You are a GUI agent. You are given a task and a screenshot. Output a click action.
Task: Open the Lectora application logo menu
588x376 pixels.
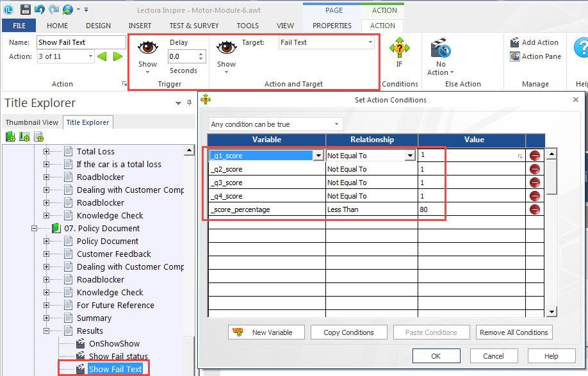point(8,10)
